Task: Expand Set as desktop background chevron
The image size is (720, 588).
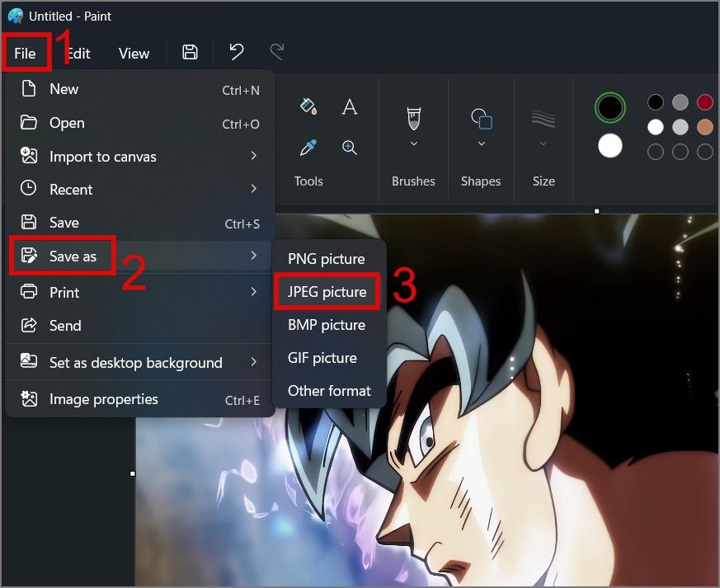Action: (254, 362)
